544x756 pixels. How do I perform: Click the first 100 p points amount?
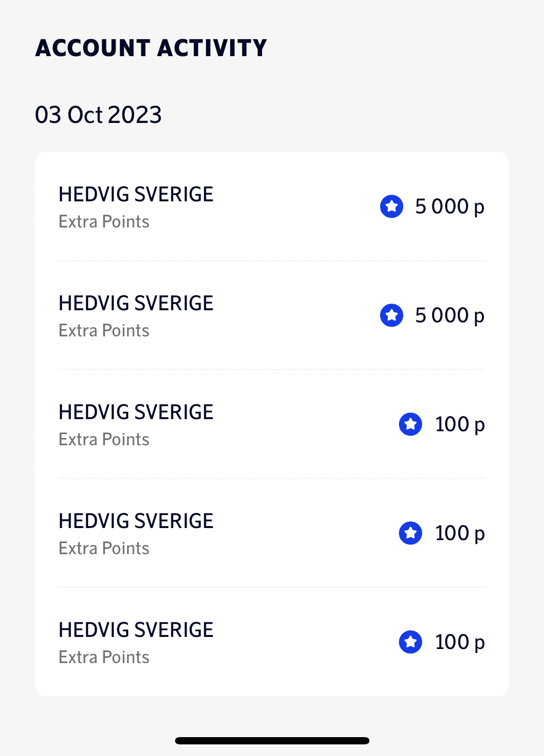coord(459,424)
